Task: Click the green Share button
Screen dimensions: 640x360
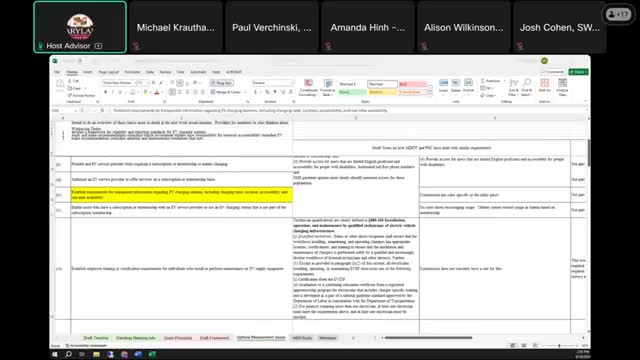Action: tap(578, 72)
